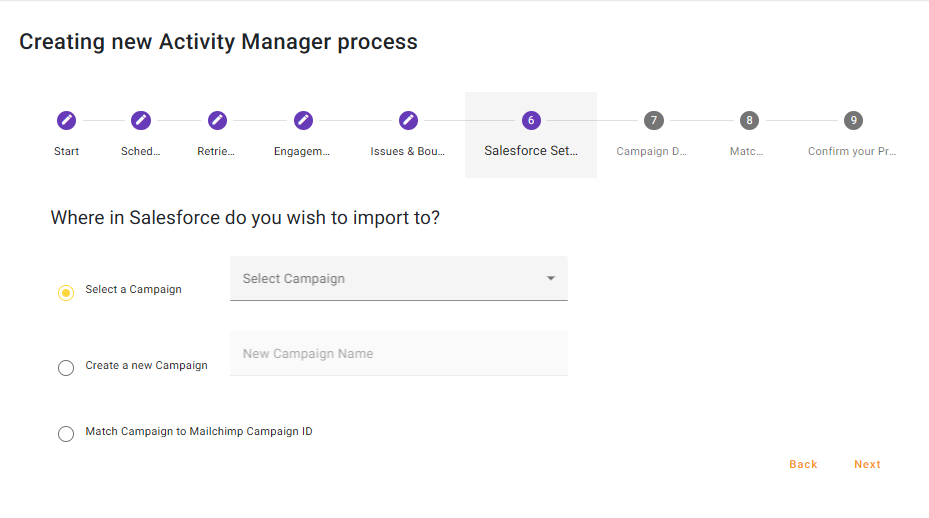Switch to the Campaign Details step label

(652, 152)
